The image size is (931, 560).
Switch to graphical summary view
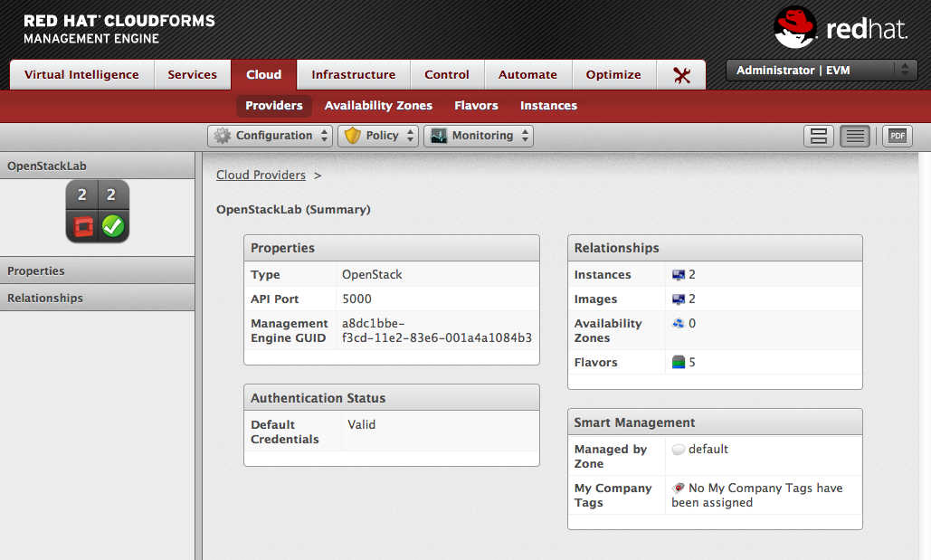[x=819, y=136]
